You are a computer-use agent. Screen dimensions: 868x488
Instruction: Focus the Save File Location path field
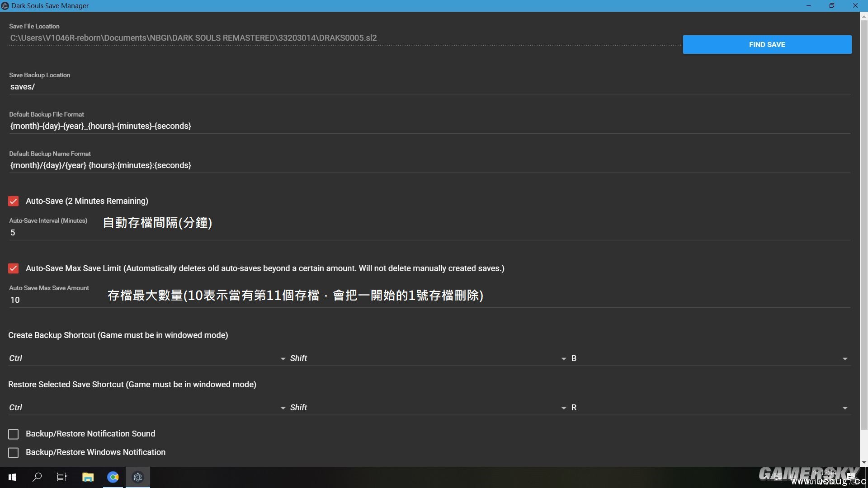pos(344,38)
